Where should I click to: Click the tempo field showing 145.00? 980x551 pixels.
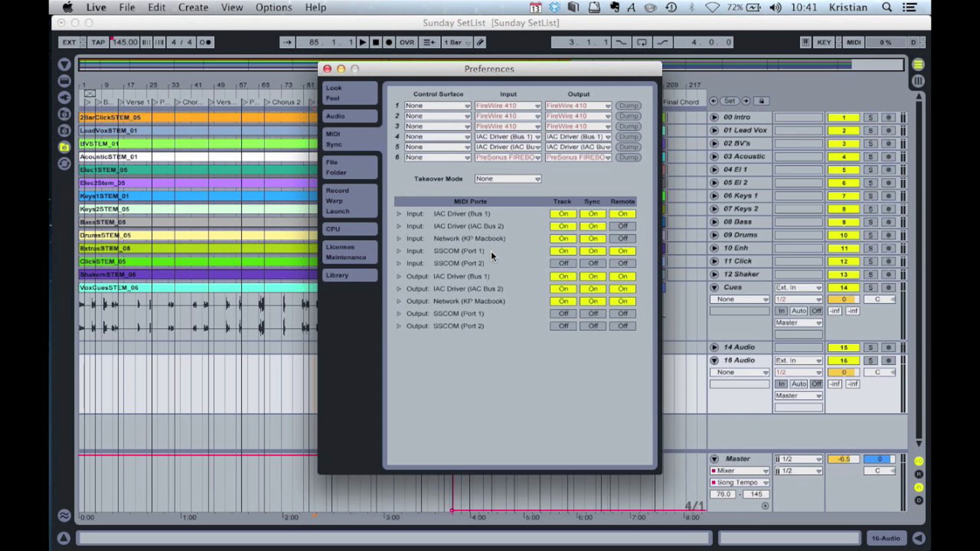125,42
